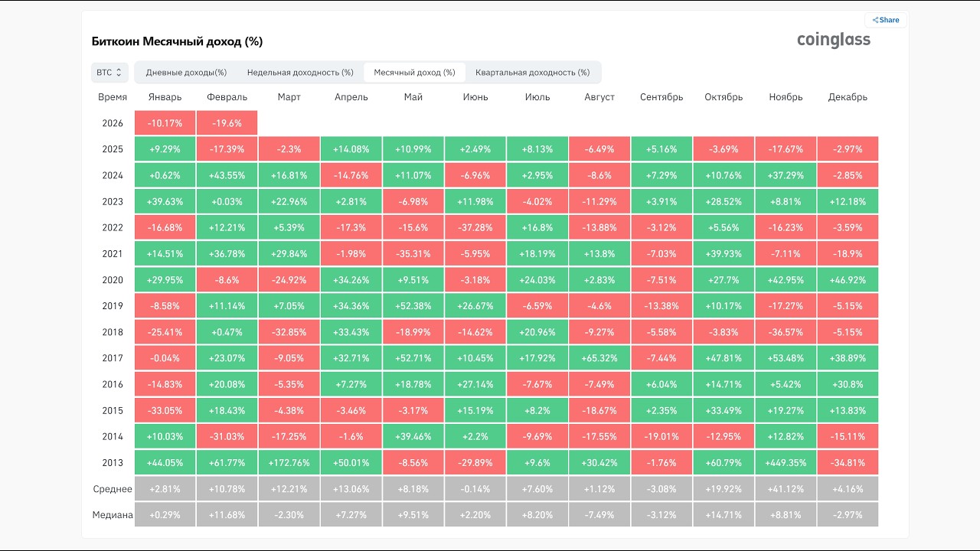Click the Октябрь column header
980x551 pixels.
(724, 97)
